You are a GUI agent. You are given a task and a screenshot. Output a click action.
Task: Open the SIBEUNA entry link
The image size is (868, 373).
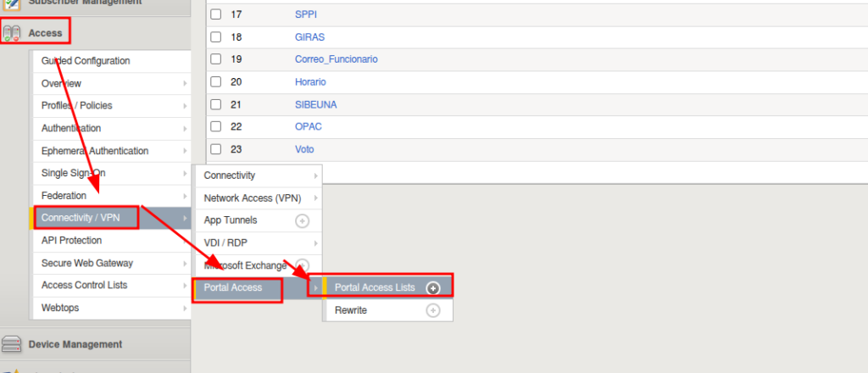point(315,104)
